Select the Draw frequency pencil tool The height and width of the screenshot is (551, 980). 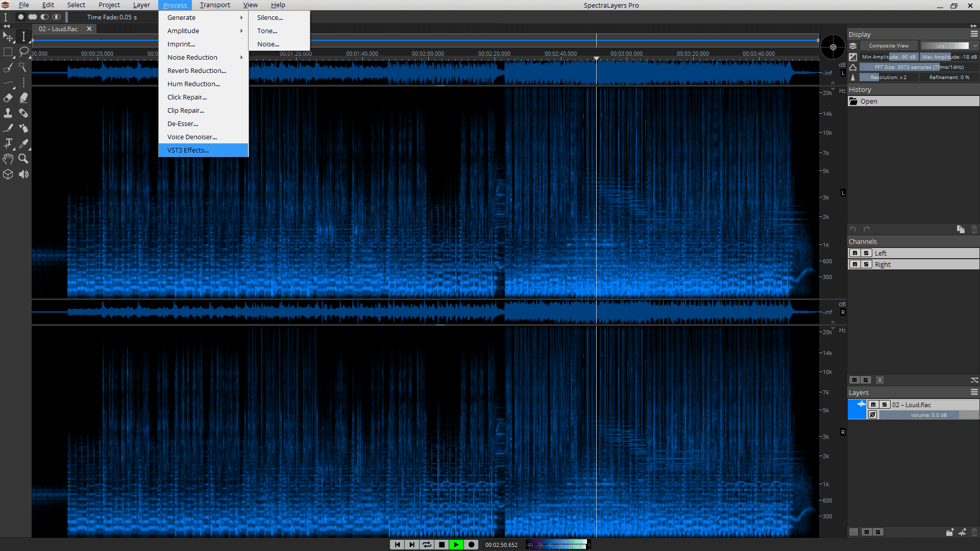(x=8, y=129)
